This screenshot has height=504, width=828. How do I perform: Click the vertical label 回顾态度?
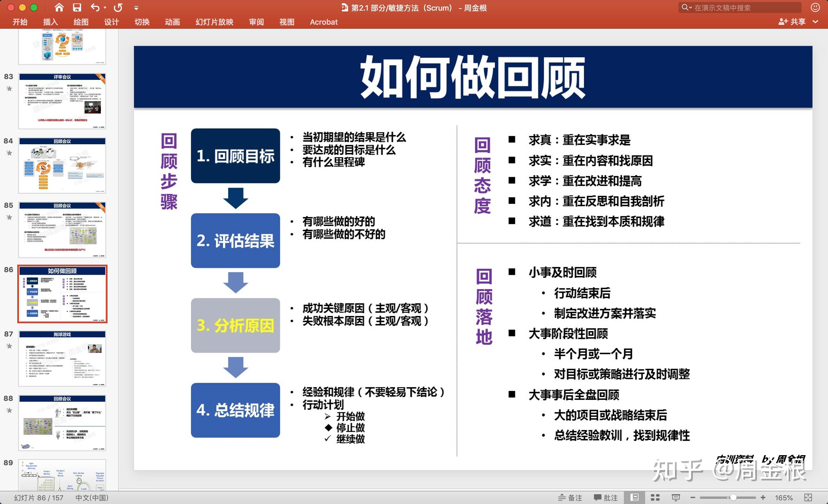point(482,175)
